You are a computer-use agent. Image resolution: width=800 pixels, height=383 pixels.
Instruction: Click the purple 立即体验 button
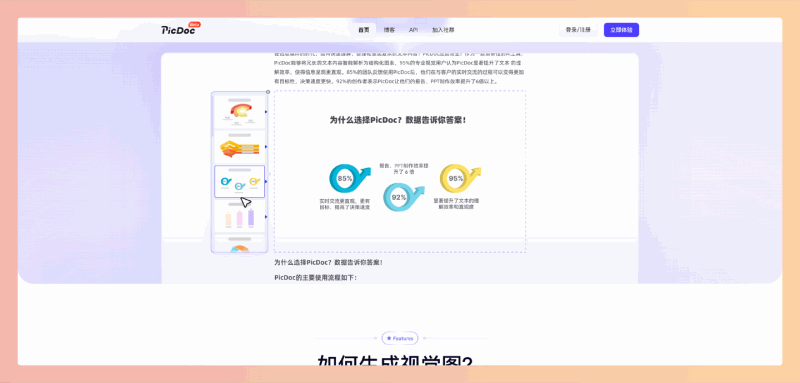pyautogui.click(x=621, y=30)
